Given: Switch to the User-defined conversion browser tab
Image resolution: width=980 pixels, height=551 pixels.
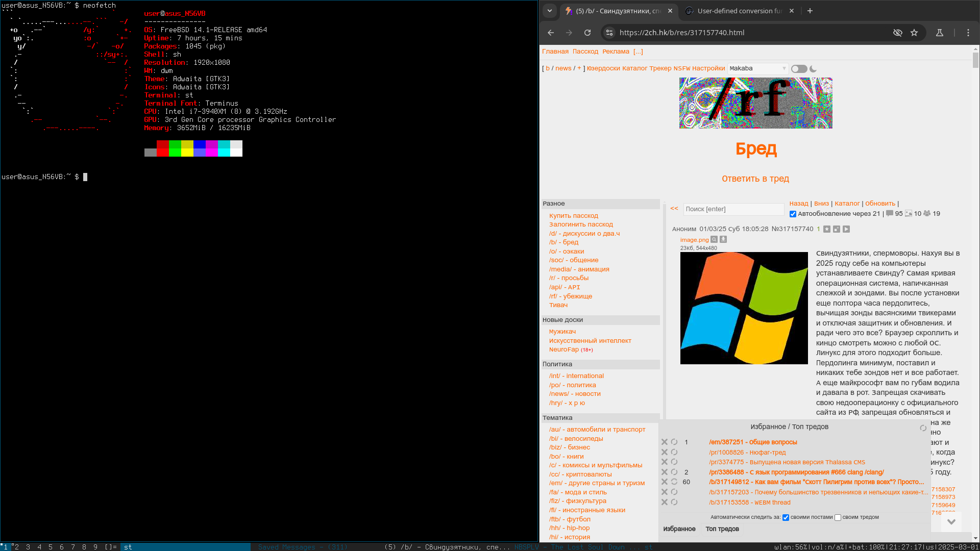Looking at the screenshot, I should [739, 11].
